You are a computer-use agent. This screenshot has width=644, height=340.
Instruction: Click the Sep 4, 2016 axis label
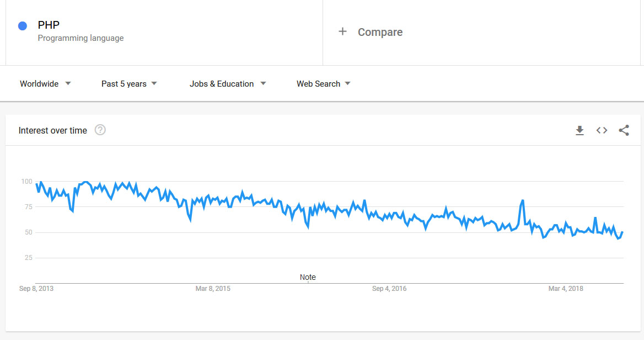(389, 289)
